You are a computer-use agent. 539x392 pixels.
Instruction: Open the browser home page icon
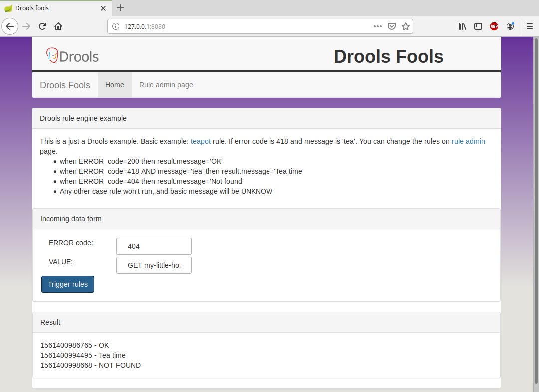(58, 26)
